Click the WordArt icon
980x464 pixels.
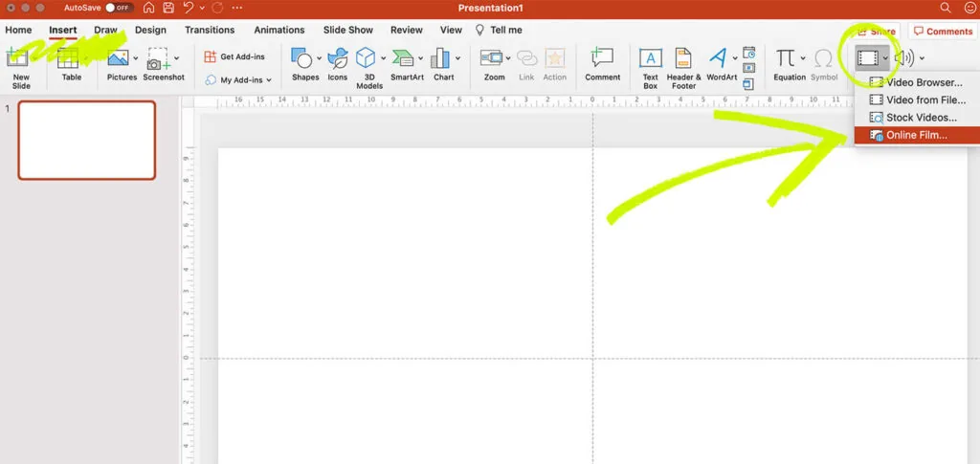[x=718, y=58]
